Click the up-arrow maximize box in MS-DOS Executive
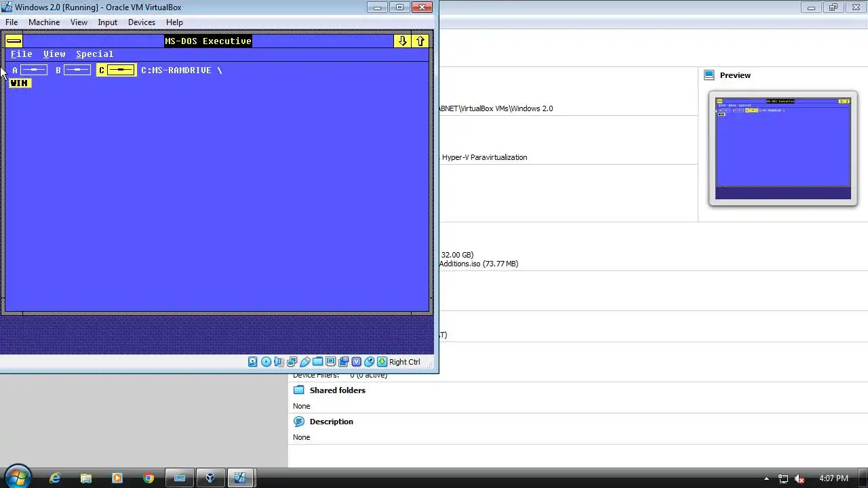868x488 pixels. 420,41
